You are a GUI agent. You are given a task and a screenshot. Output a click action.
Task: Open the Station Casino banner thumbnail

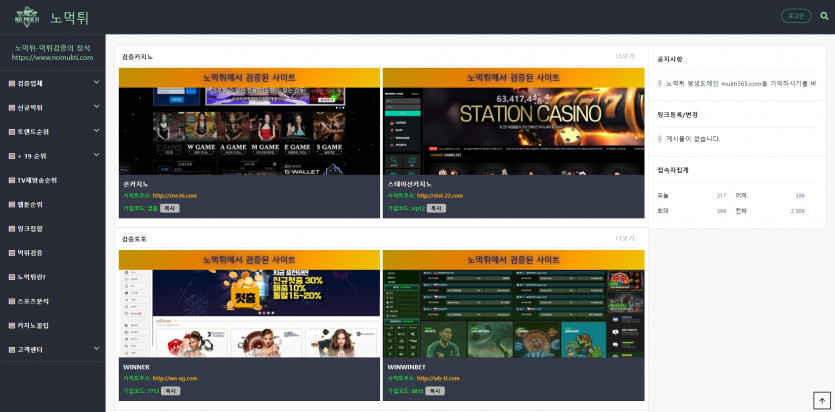point(513,121)
